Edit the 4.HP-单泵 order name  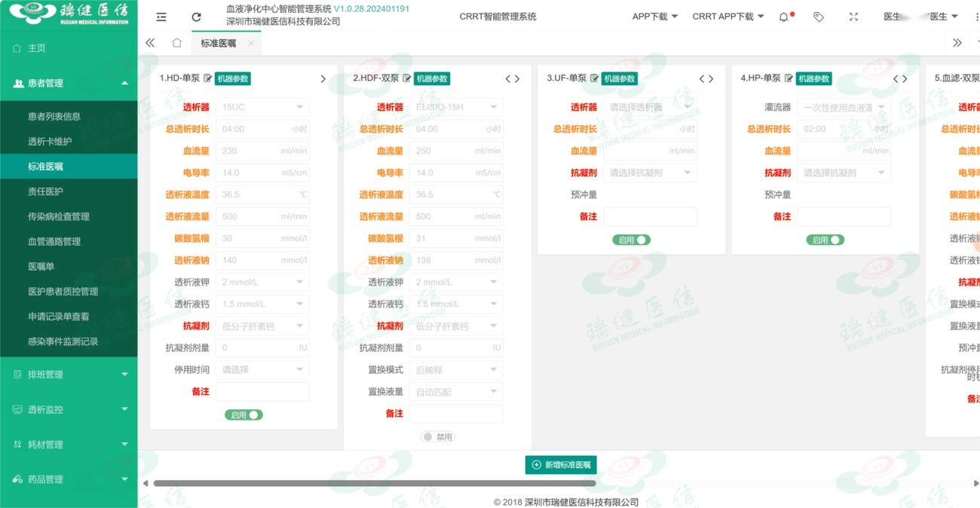click(789, 78)
